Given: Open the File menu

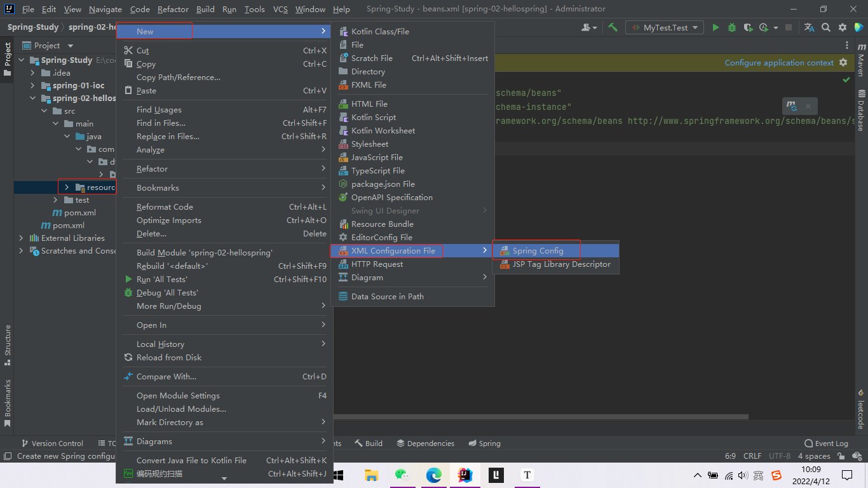Looking at the screenshot, I should click(x=28, y=9).
